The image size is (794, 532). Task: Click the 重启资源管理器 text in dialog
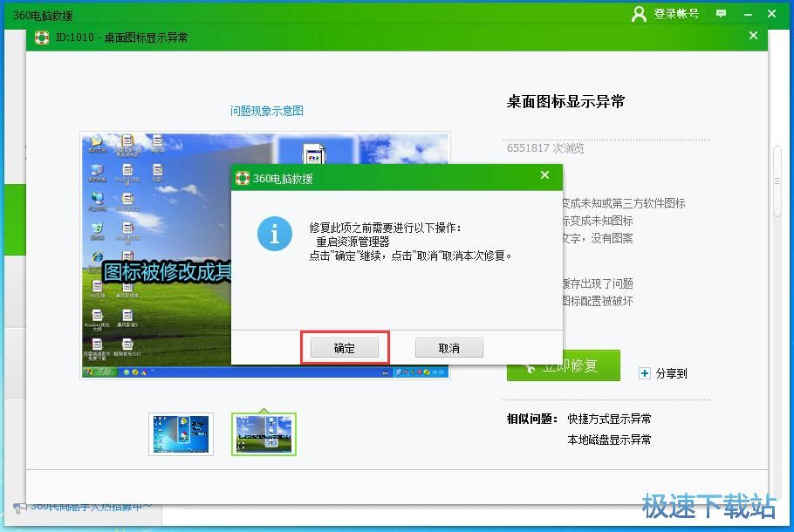(353, 242)
